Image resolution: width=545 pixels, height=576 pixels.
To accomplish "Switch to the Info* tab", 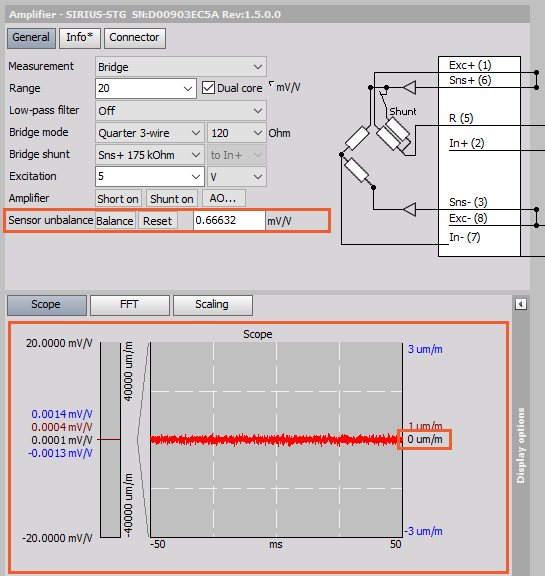I will [x=80, y=38].
